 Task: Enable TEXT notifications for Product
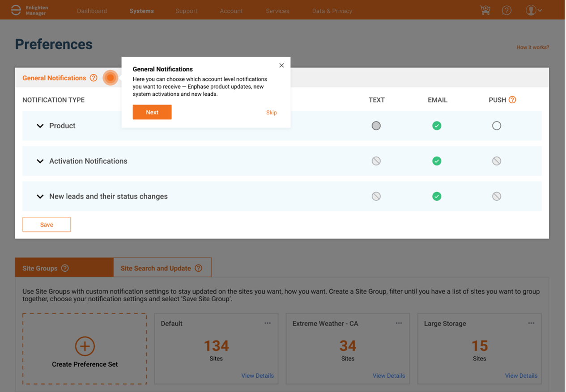(x=376, y=126)
